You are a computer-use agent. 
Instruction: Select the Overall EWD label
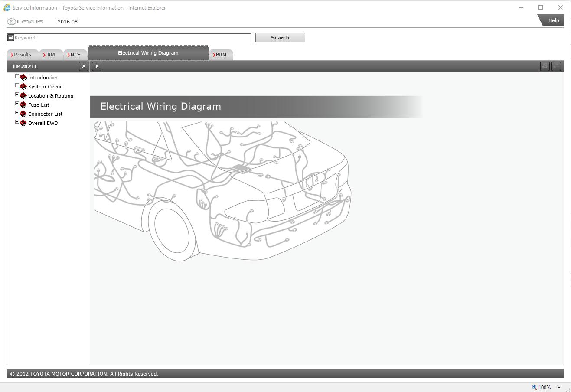[x=43, y=123]
